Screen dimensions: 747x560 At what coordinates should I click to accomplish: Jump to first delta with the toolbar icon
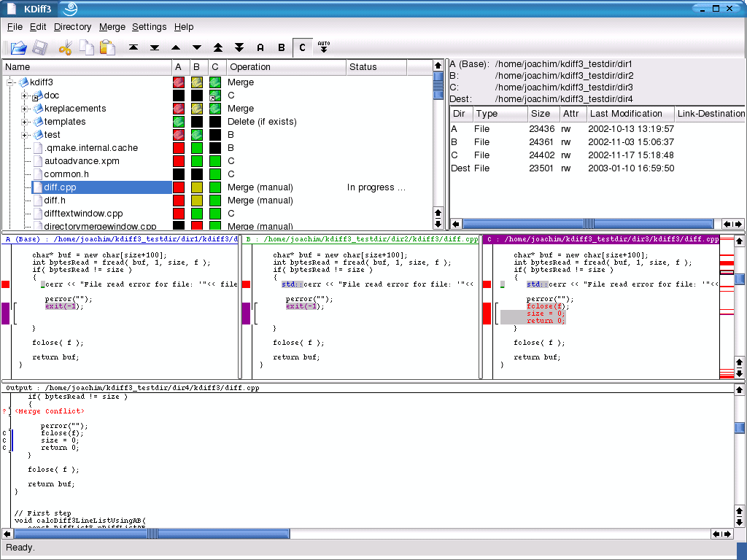coord(133,47)
